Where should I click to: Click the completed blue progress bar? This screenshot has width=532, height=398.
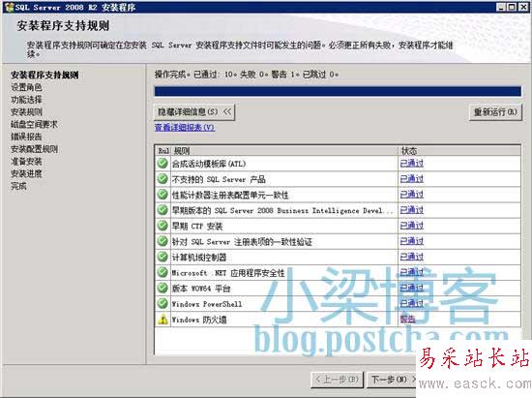pyautogui.click(x=338, y=91)
